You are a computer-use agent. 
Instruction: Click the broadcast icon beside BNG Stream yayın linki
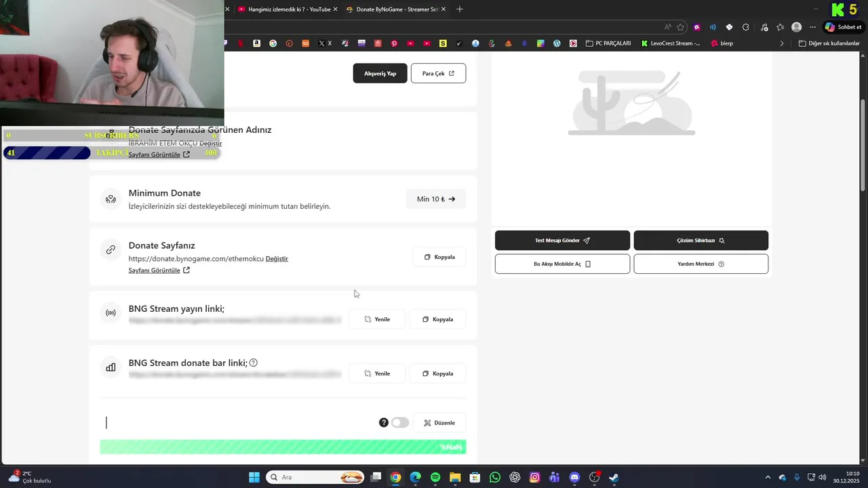click(x=111, y=313)
